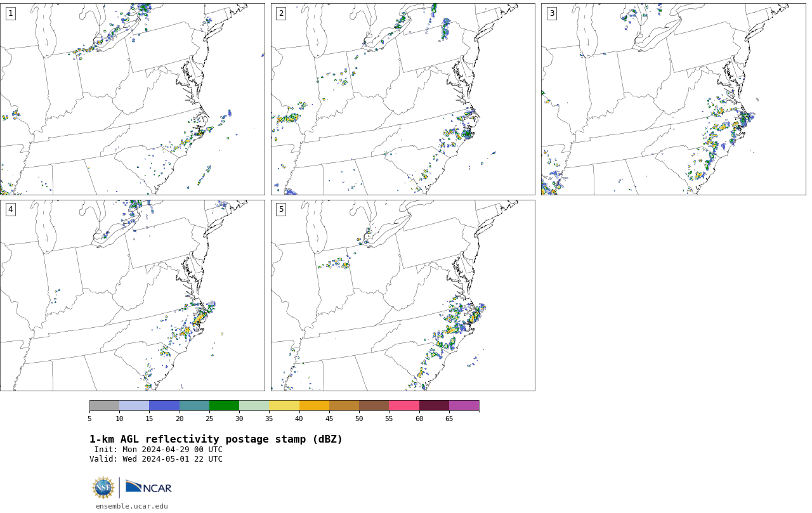Click the colorbar tick label 65
812x513 pixels.
449,419
